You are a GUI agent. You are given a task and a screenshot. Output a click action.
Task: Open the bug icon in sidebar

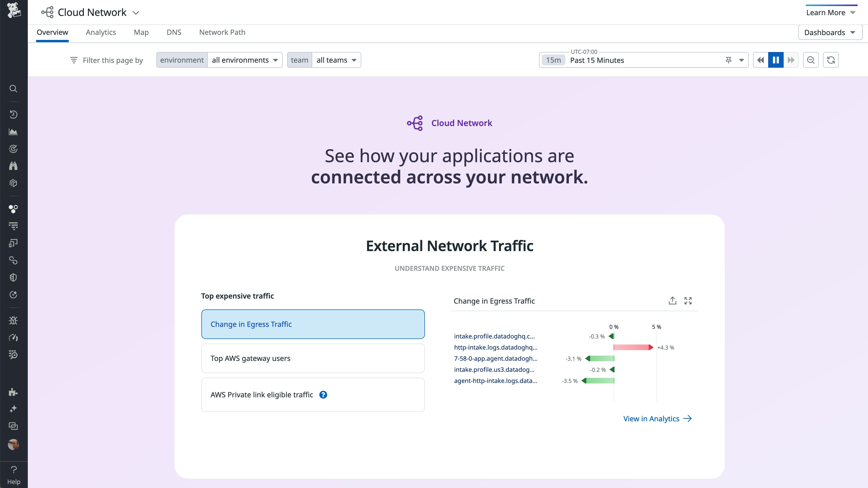[13, 320]
